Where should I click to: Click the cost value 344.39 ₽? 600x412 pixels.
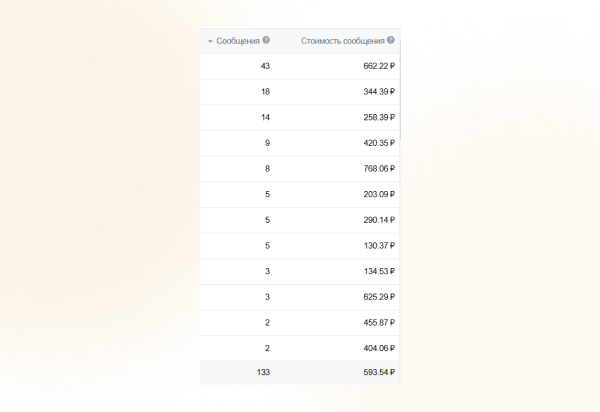(379, 92)
